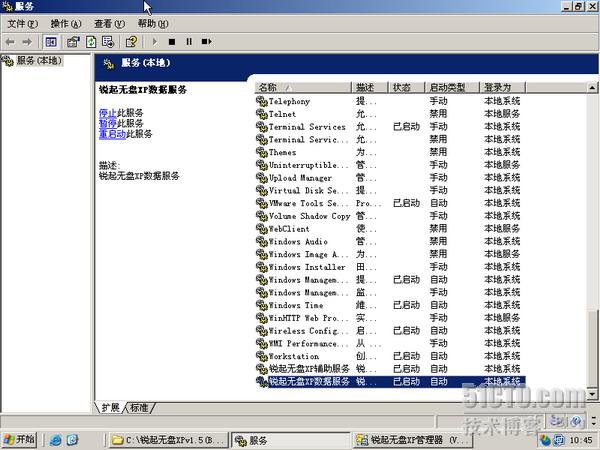Click the gear icon beside Workstation
The image size is (600, 450).
(262, 356)
